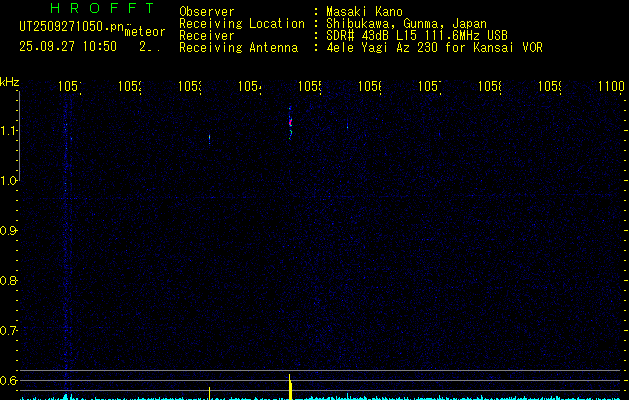Screen dimensions: 629x400
Task: Click the "Observer" field label
Action: [207, 12]
